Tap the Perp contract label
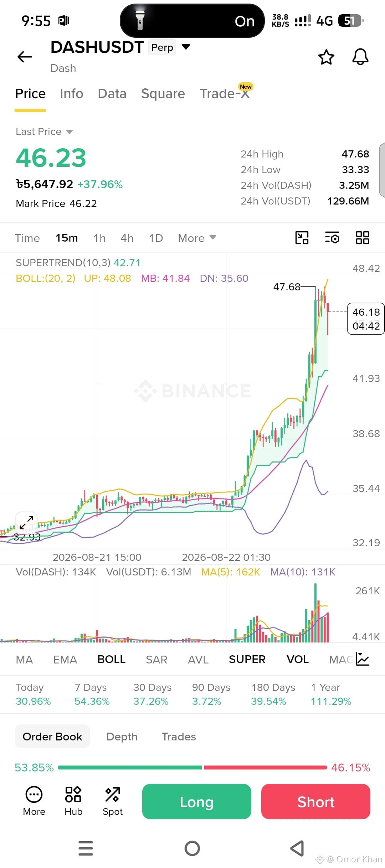Screen dimensions: 385x868 tap(162, 47)
